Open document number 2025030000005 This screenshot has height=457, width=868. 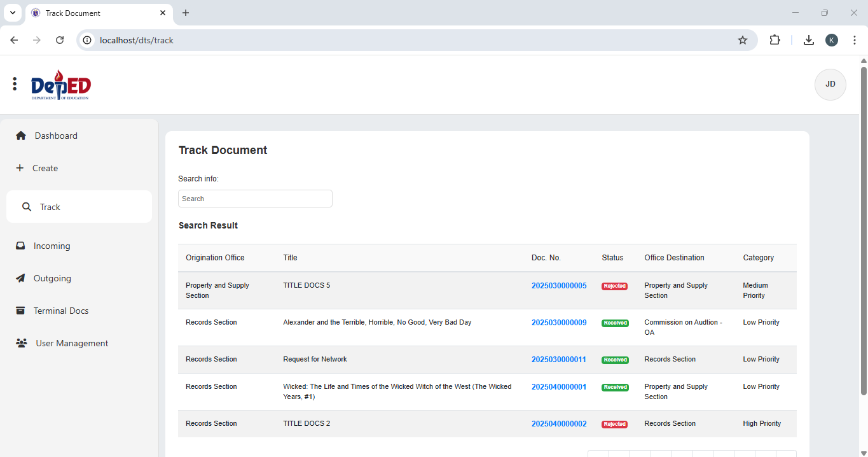(559, 286)
